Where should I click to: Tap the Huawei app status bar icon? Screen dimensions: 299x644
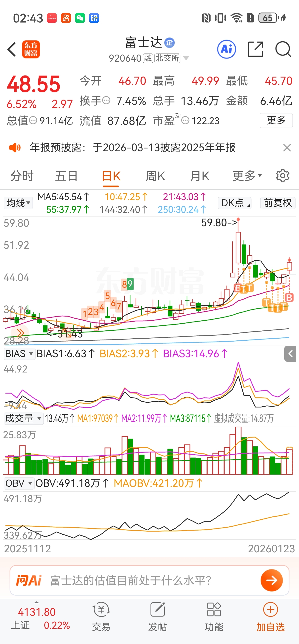[52, 18]
